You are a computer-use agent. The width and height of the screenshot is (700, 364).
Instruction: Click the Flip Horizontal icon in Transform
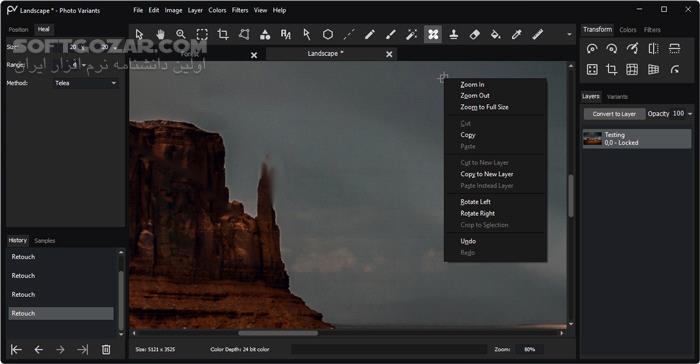[654, 48]
